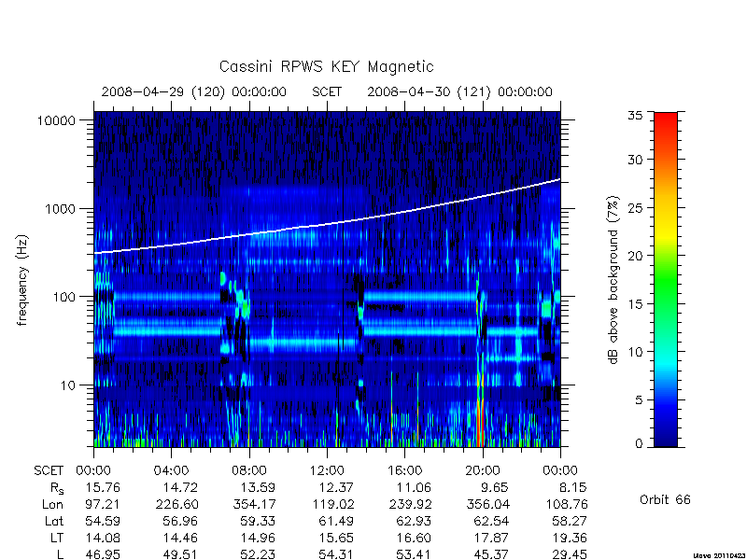Click the Lon value 119.02
This screenshot has height=560, width=747.
tap(332, 504)
